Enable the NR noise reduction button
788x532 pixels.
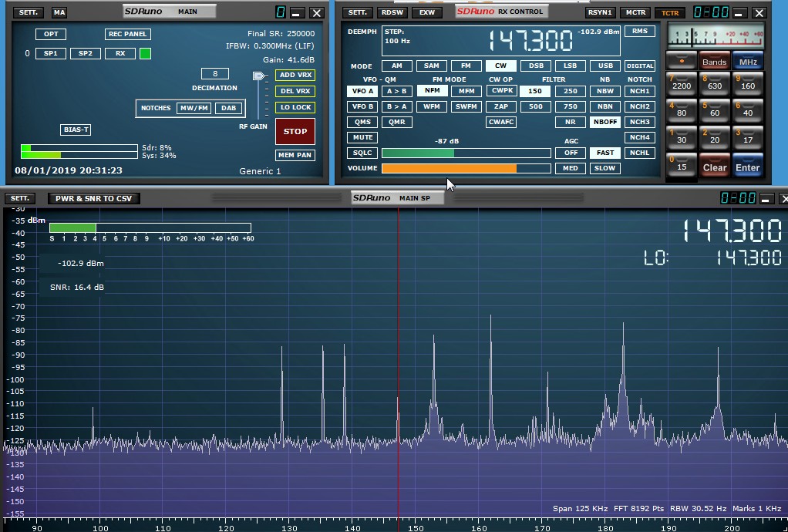coord(570,122)
